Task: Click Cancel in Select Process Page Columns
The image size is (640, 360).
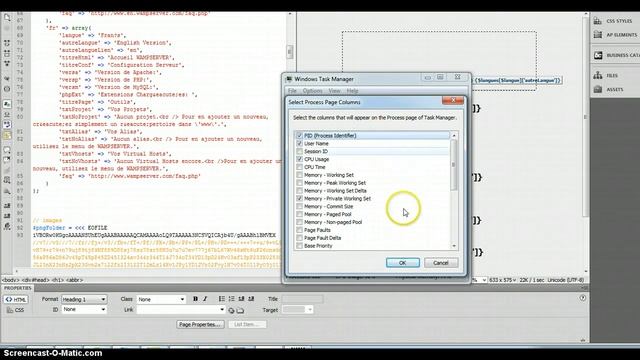Action: [441, 263]
